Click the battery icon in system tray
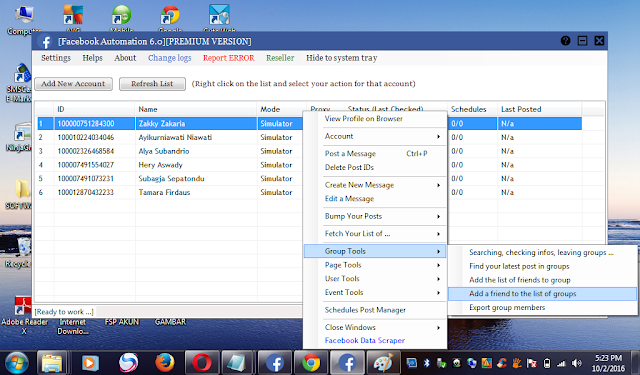This screenshot has height=375, width=640. coord(547,363)
